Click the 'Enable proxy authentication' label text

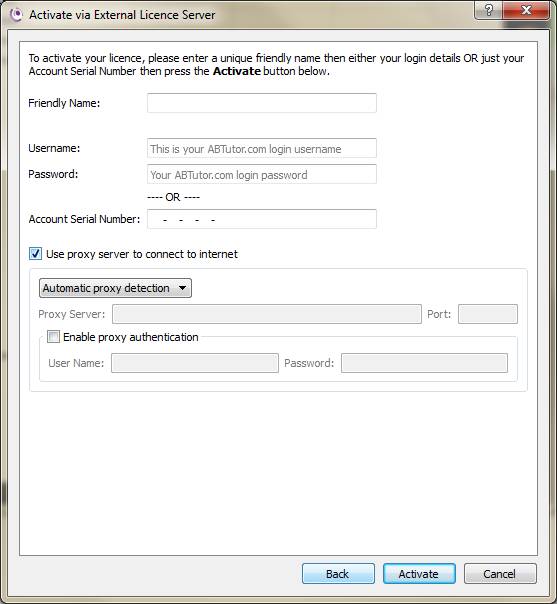point(131,337)
